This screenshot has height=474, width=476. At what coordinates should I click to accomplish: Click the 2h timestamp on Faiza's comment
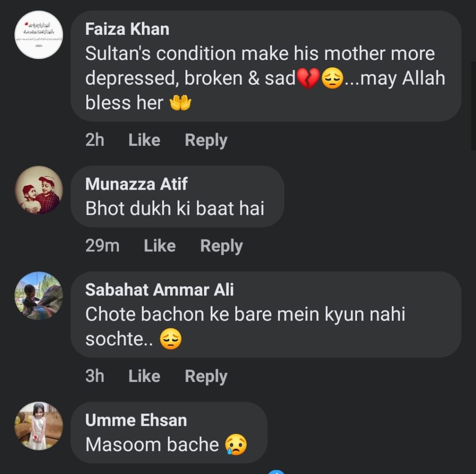click(95, 140)
